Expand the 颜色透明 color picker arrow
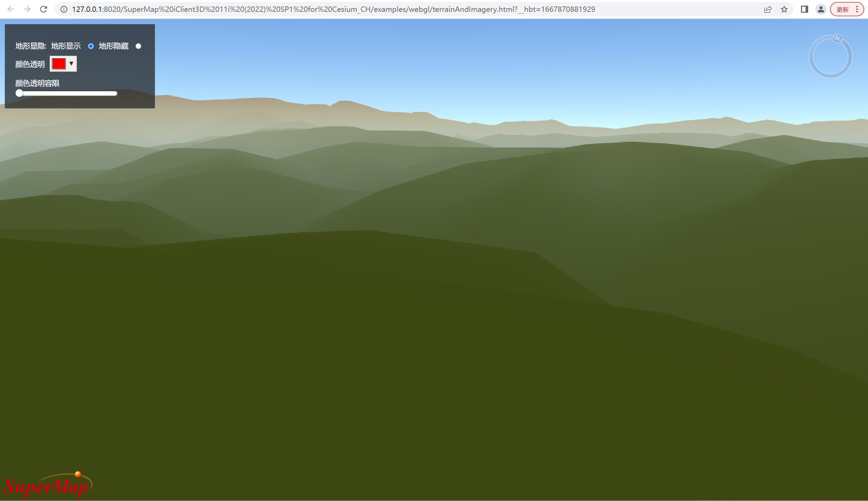Image resolution: width=868 pixels, height=501 pixels. [x=71, y=64]
